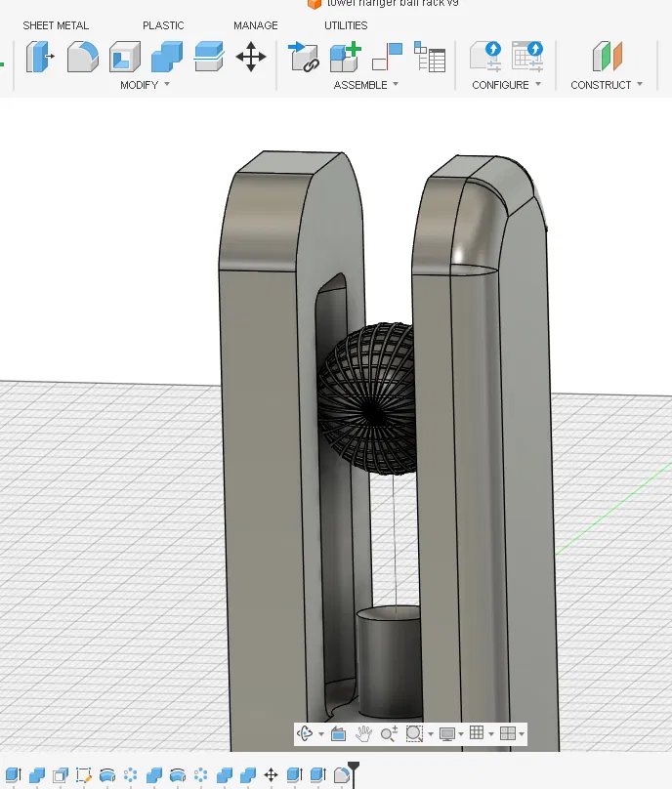Activate the Pan hand tool
Screen dimensions: 672x789
point(363,734)
